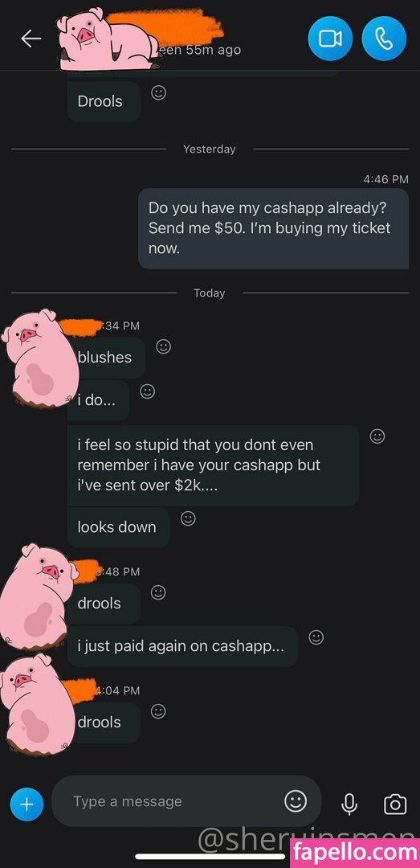The width and height of the screenshot is (420, 868).
Task: Tap the "looks down" message bubble
Action: click(118, 527)
